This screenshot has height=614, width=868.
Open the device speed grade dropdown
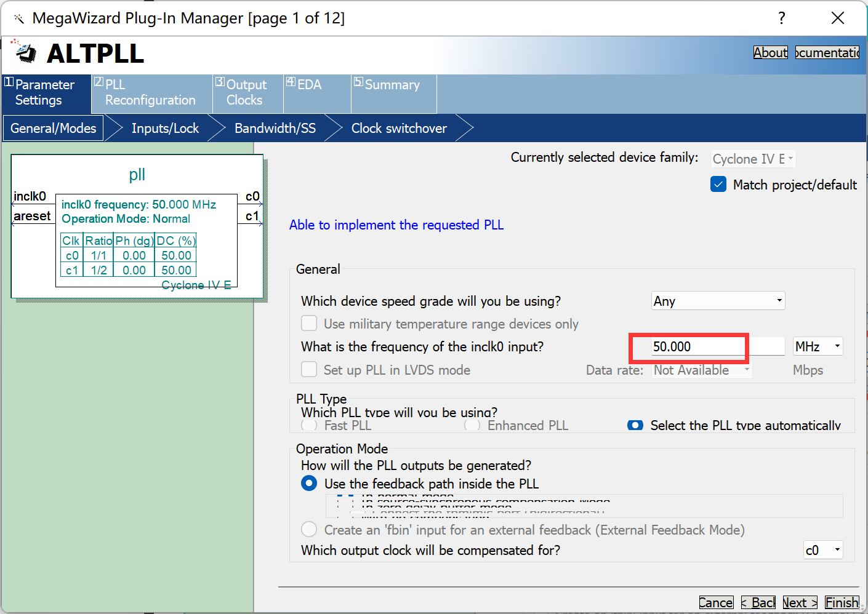coord(718,301)
